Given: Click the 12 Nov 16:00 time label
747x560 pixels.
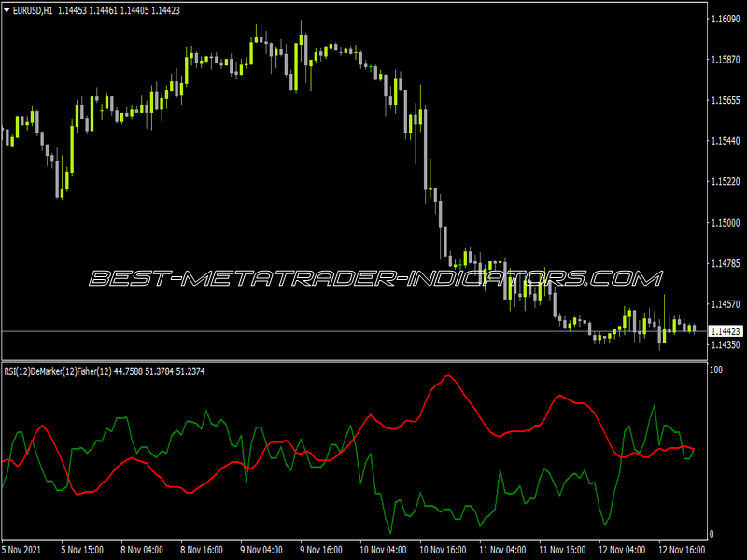Looking at the screenshot, I should pos(682,550).
